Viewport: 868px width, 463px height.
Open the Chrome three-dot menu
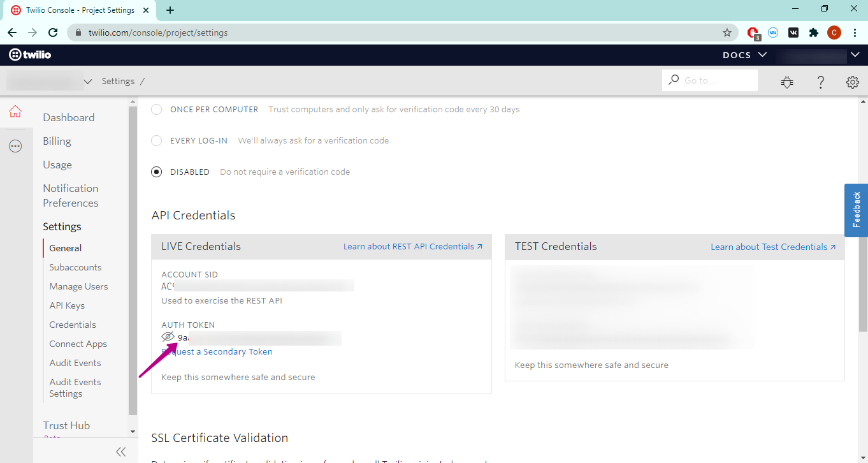tap(854, 33)
